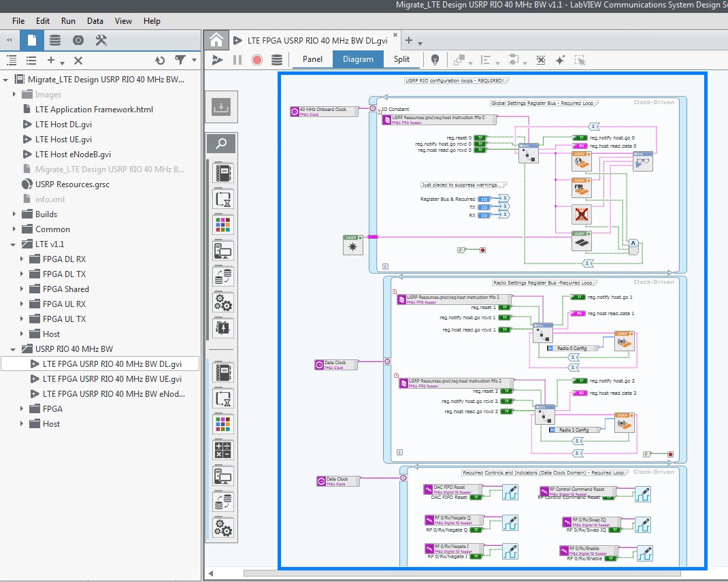
Task: Switch to the Diagram view
Action: point(358,59)
